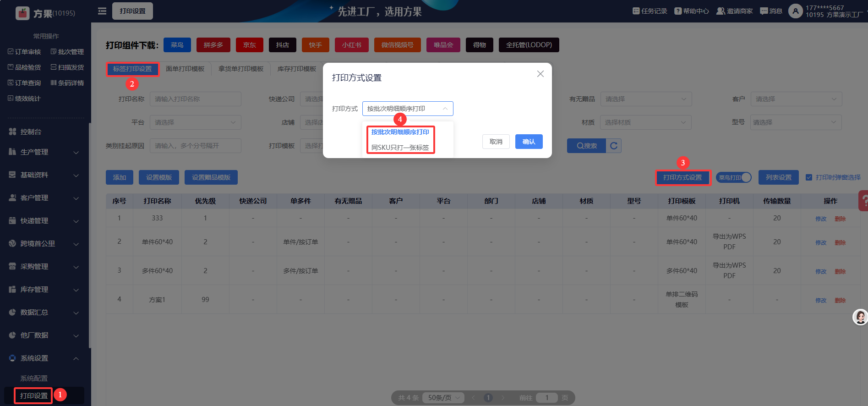The image size is (868, 406).
Task: Open the 型号 dropdown filter
Action: point(796,122)
